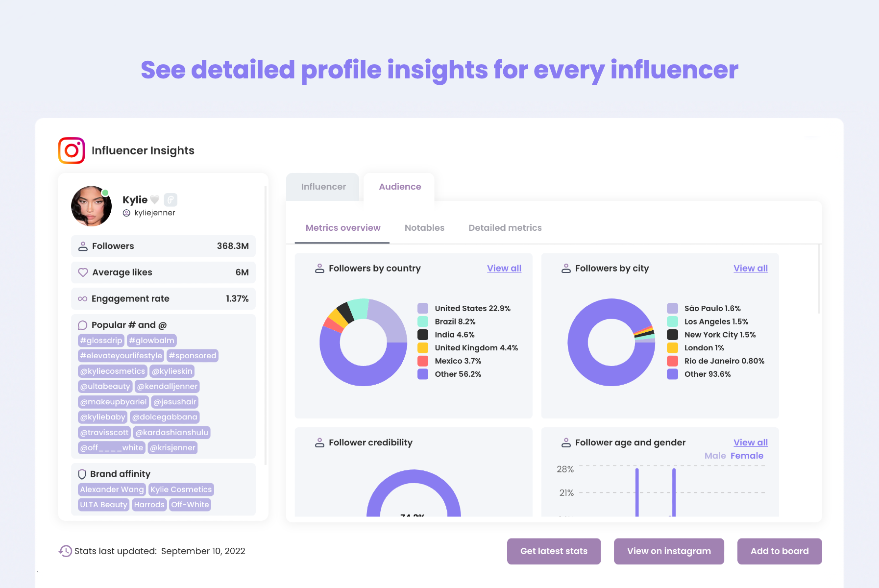Click the #sponsored hashtag tag
The image size is (879, 588).
(192, 356)
